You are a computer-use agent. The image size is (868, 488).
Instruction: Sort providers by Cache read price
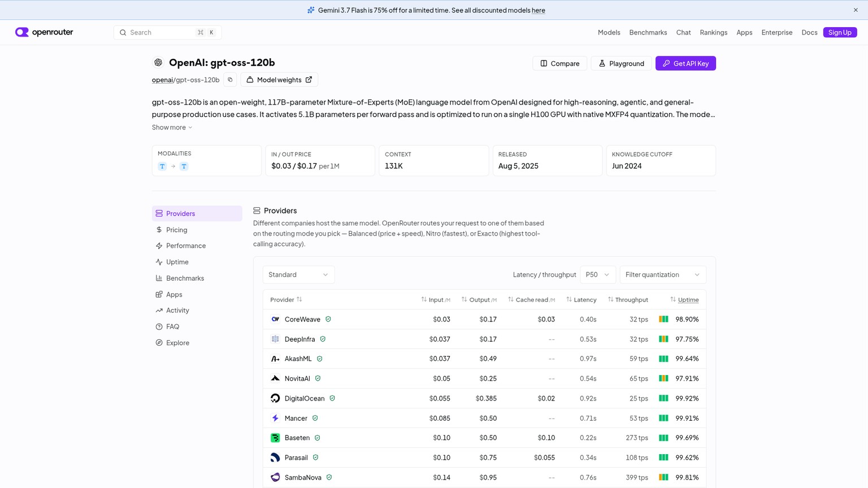pos(532,299)
